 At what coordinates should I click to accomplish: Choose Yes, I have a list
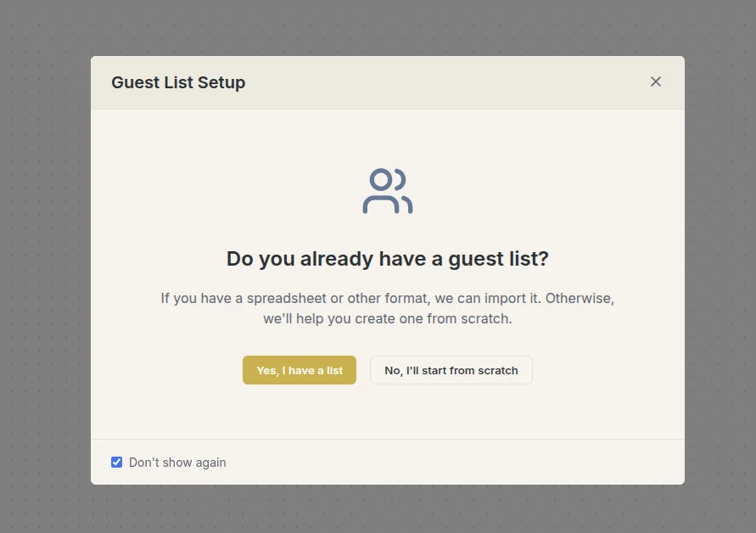click(x=300, y=370)
